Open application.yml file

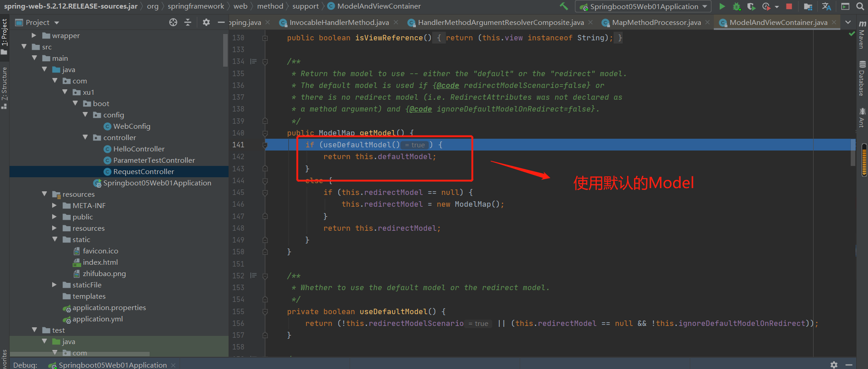point(98,319)
